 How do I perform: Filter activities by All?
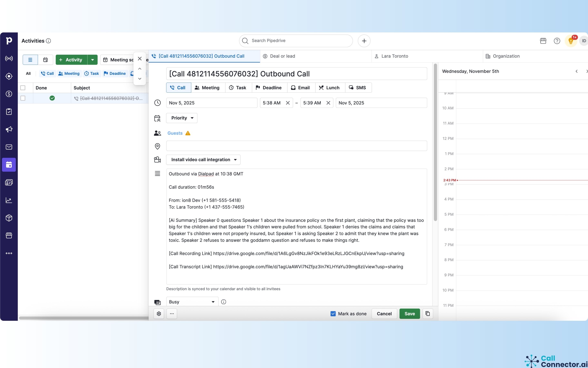pyautogui.click(x=28, y=74)
